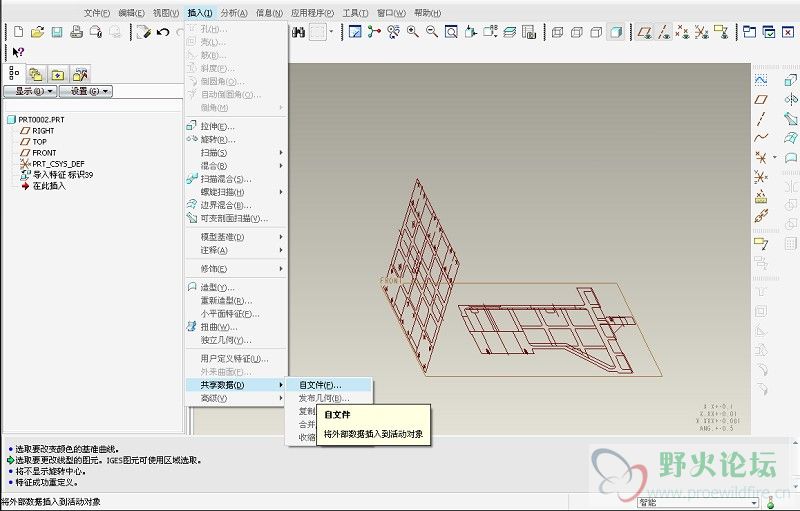Open the Favorites navigator tab
800x511 pixels.
[x=58, y=74]
